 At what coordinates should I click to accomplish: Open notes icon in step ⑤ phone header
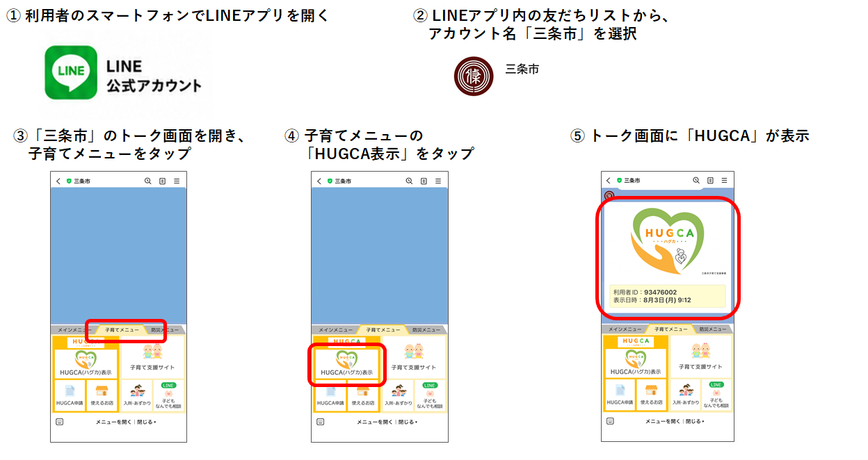710,180
